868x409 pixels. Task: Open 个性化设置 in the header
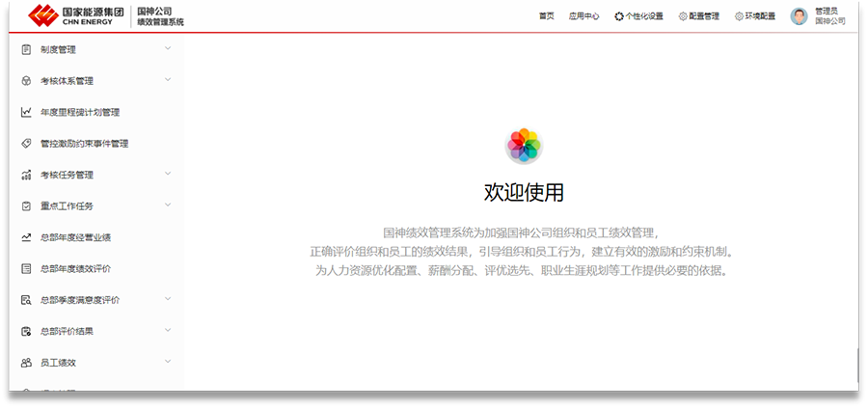click(x=638, y=16)
